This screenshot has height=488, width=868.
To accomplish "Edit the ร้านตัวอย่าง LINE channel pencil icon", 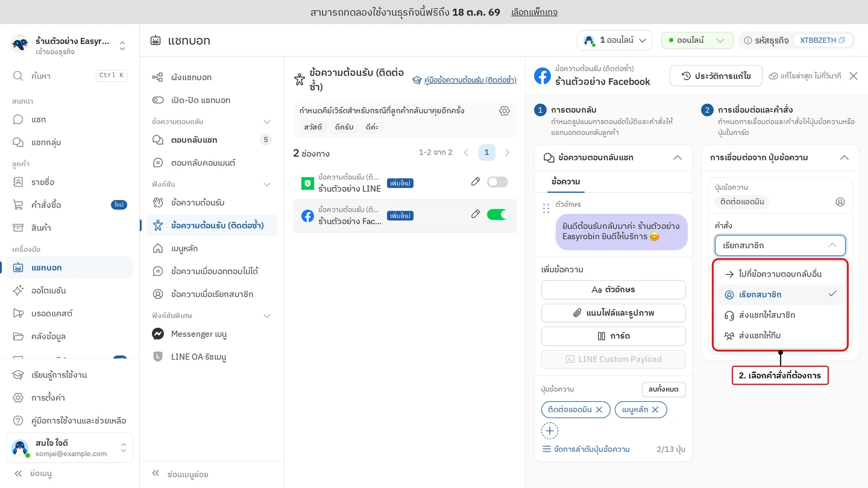I will (476, 181).
